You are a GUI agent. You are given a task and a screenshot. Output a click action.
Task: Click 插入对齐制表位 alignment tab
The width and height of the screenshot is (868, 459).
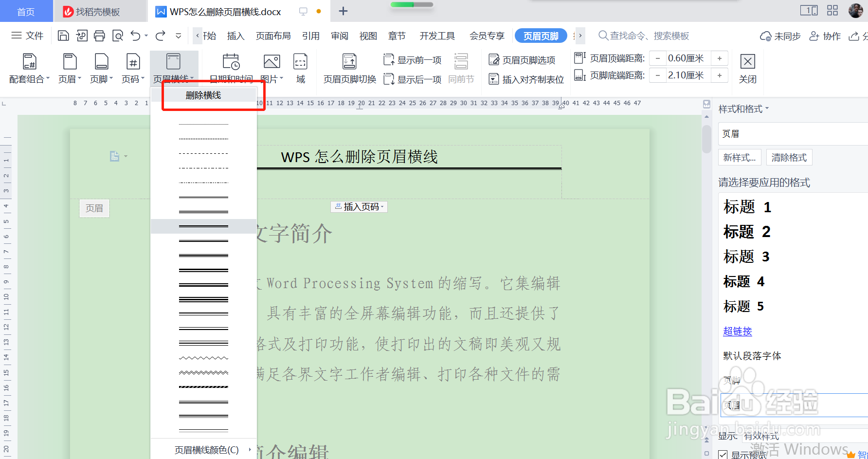(526, 79)
